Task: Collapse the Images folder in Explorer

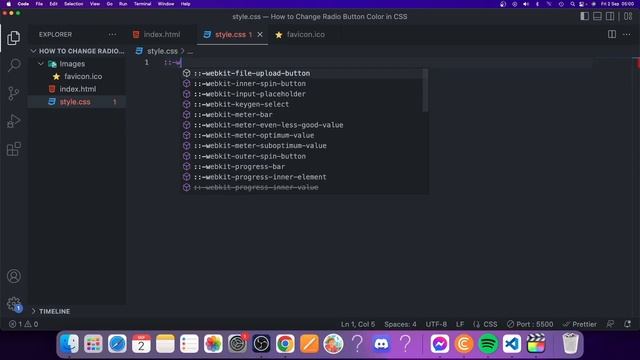Action: tap(77, 64)
